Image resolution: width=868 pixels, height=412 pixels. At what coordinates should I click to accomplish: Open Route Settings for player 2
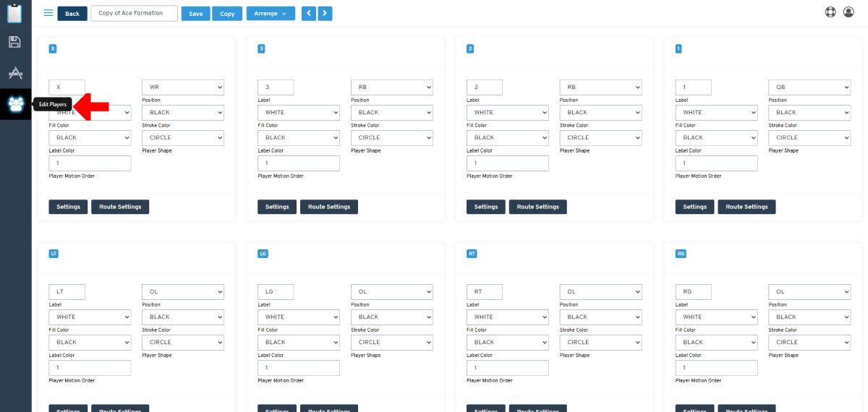coord(538,207)
